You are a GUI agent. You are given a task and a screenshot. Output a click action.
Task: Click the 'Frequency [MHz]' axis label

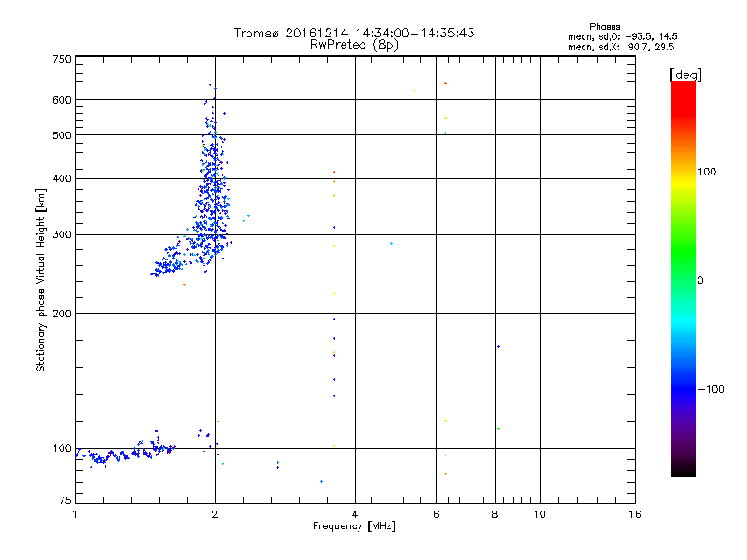tap(354, 526)
